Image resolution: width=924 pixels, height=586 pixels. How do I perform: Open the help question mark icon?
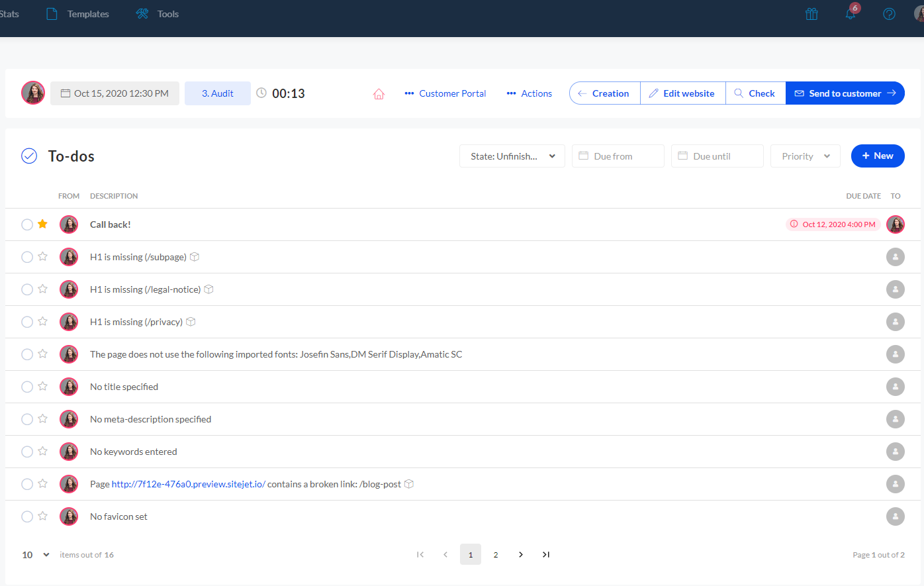pyautogui.click(x=889, y=14)
